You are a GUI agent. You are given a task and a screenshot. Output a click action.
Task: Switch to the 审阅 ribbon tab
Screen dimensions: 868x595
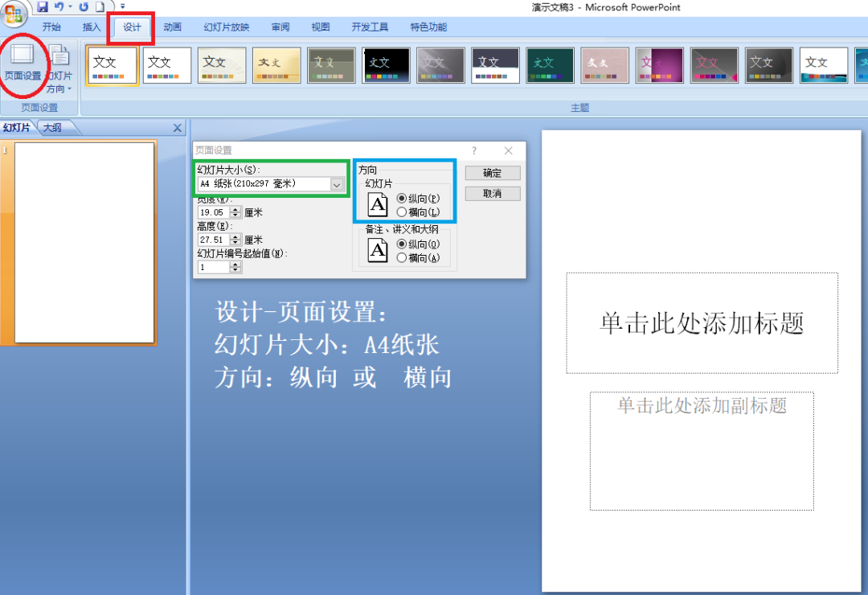pos(280,27)
